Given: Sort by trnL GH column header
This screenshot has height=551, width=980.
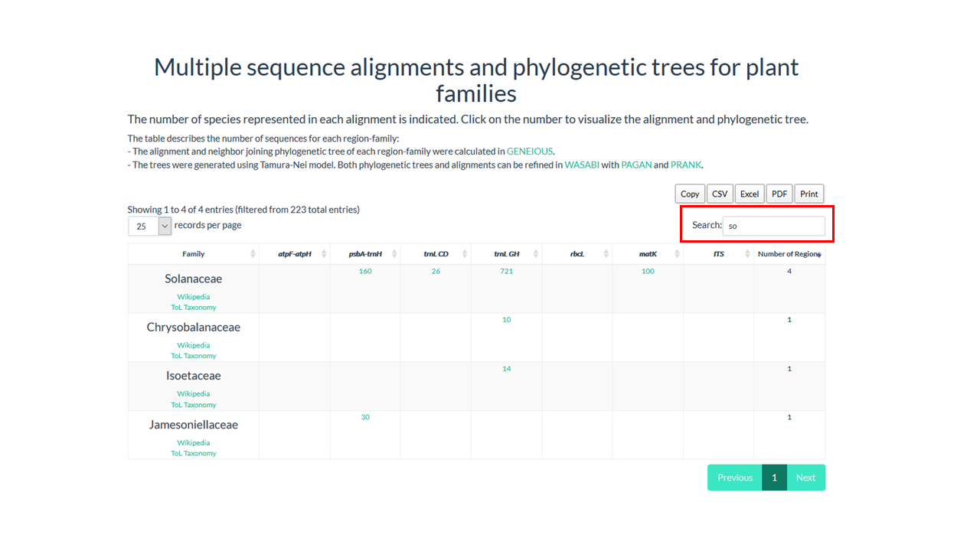Looking at the screenshot, I should 506,254.
